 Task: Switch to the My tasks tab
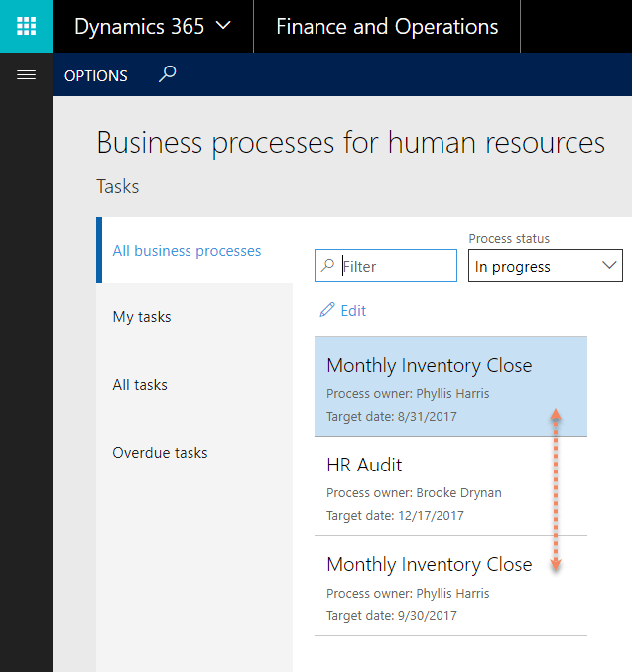pyautogui.click(x=142, y=317)
